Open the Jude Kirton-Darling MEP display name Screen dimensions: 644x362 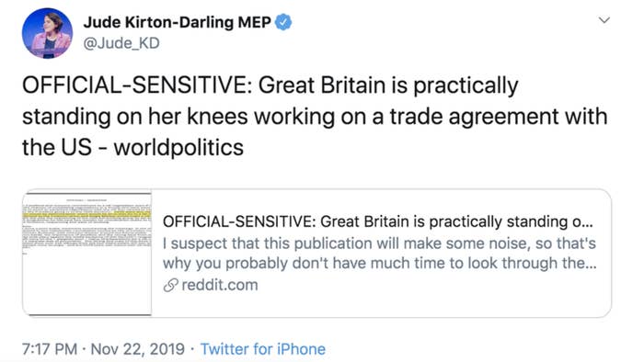(x=177, y=22)
